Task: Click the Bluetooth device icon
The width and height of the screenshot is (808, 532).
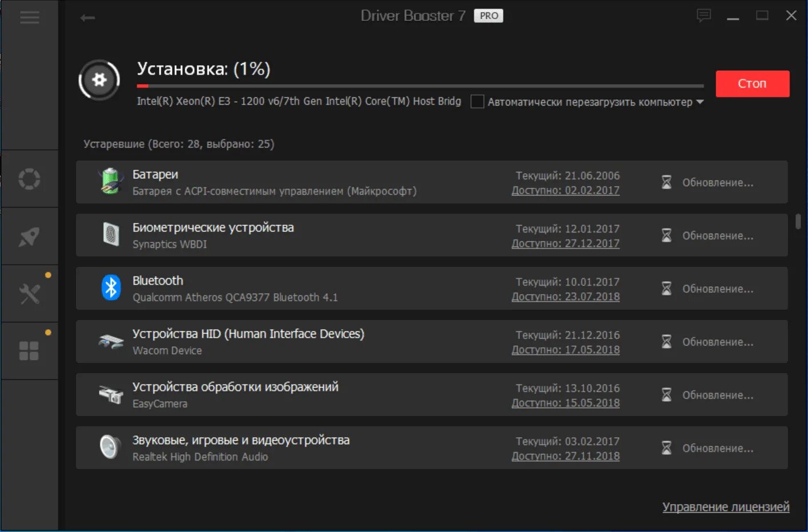Action: coord(111,287)
